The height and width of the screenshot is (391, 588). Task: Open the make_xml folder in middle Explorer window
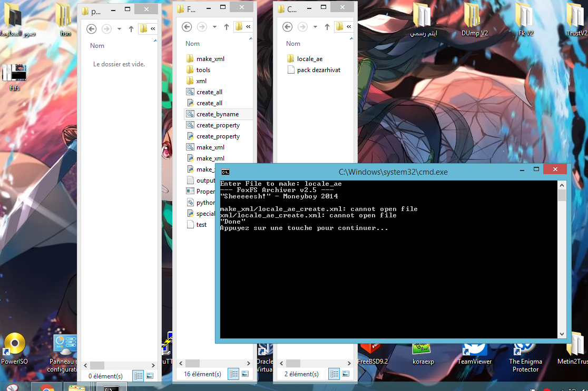tap(205, 59)
